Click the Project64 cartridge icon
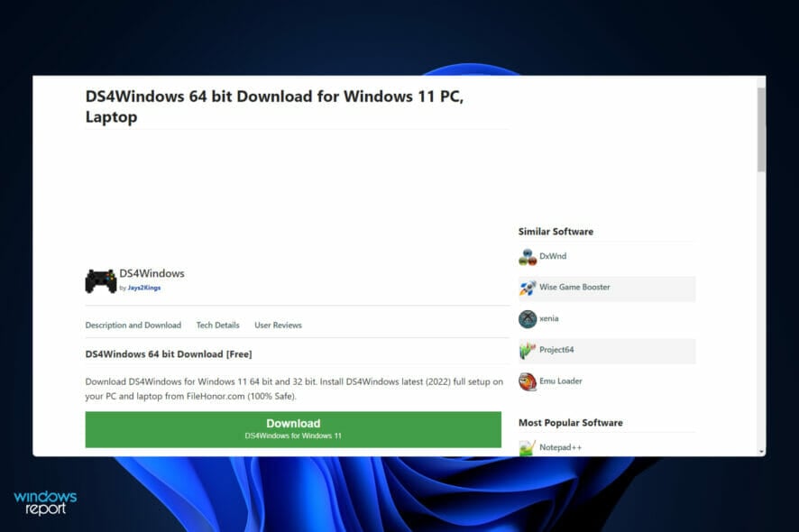This screenshot has height=532, width=799. [526, 350]
